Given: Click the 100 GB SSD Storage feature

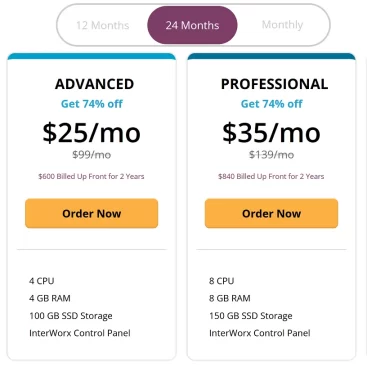Looking at the screenshot, I should (x=71, y=316).
